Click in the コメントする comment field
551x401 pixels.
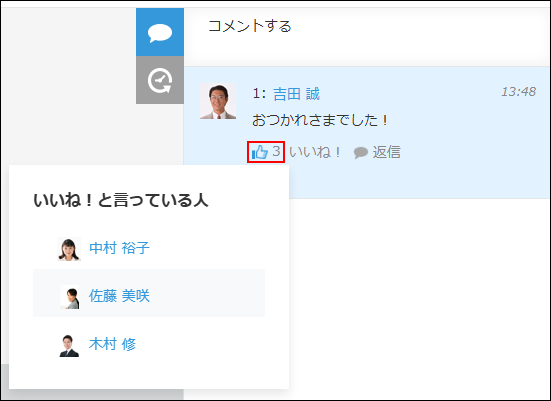367,37
